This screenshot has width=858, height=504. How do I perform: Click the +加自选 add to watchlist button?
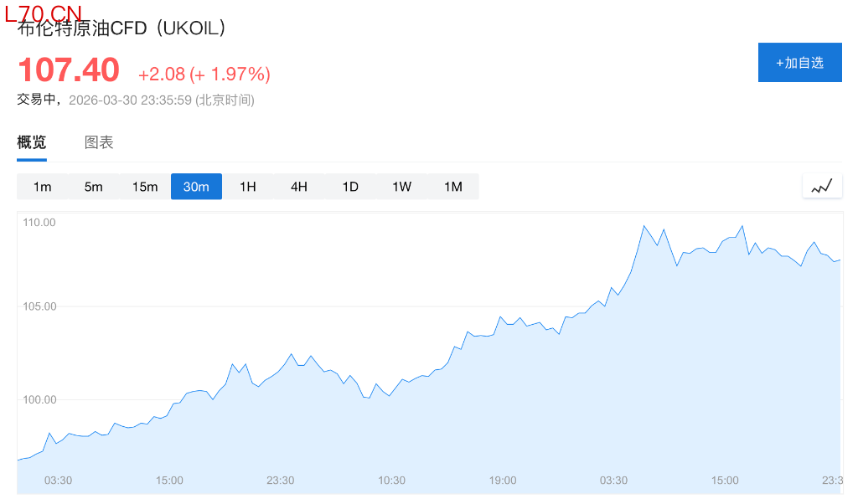pos(799,63)
